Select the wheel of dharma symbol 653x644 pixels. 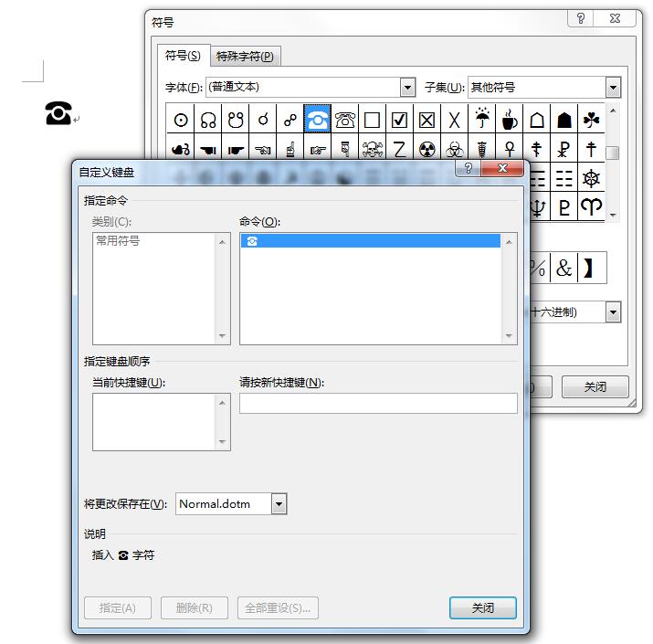592,178
